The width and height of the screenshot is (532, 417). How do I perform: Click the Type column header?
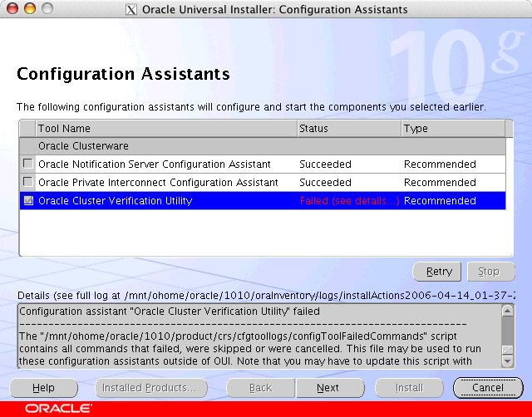pos(452,129)
